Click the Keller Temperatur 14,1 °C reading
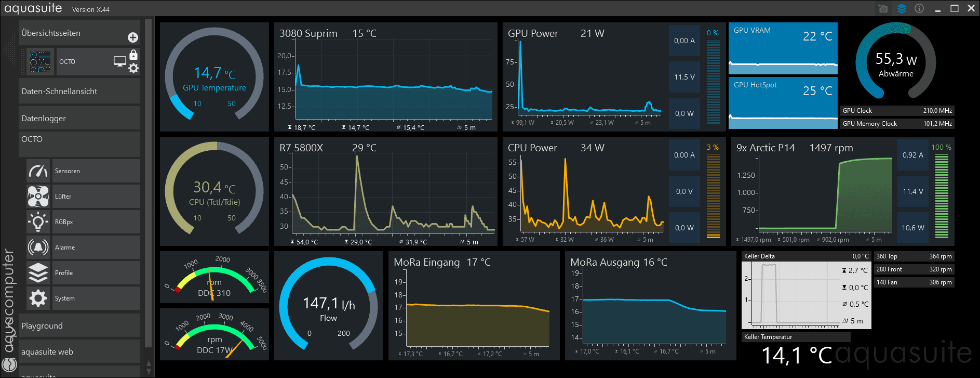The width and height of the screenshot is (980, 378). tap(796, 356)
